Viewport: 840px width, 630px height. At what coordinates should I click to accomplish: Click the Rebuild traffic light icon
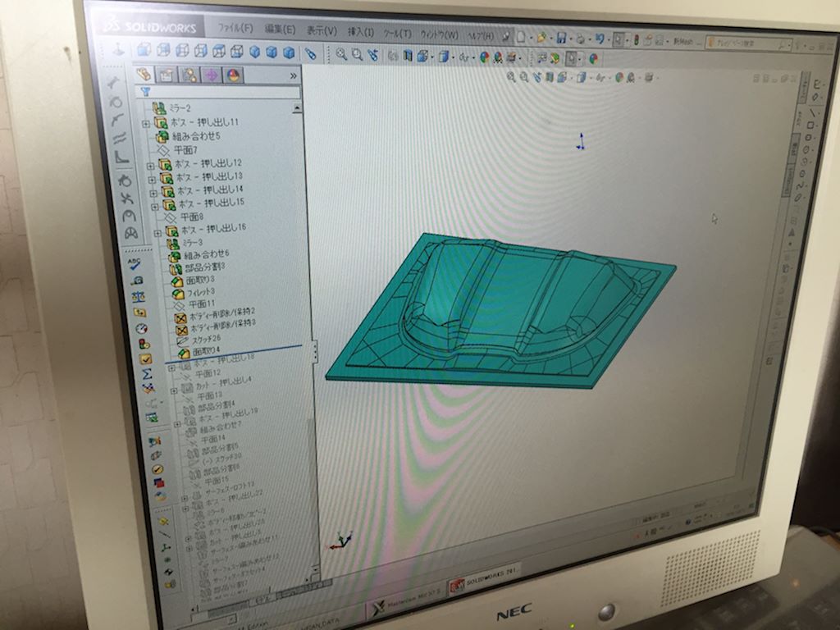pos(637,40)
